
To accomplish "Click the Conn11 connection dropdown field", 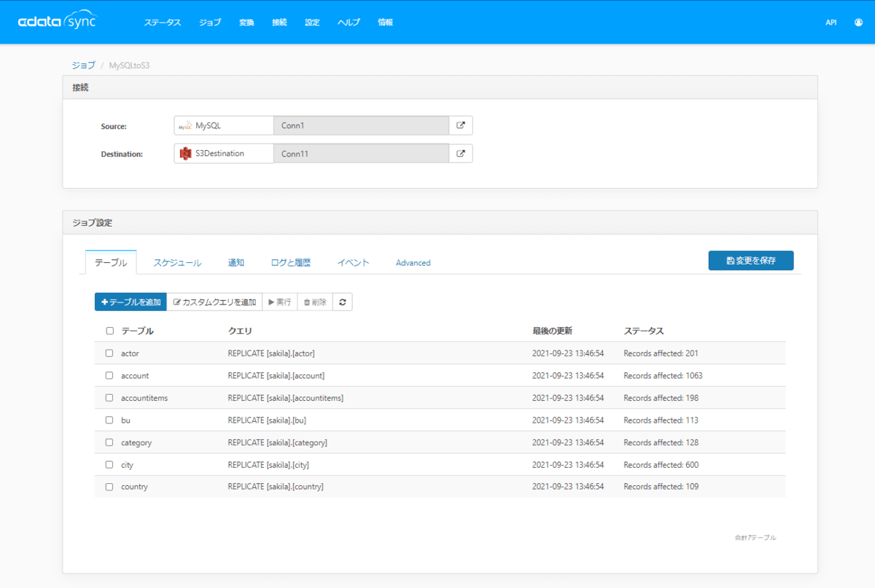I will tap(361, 153).
